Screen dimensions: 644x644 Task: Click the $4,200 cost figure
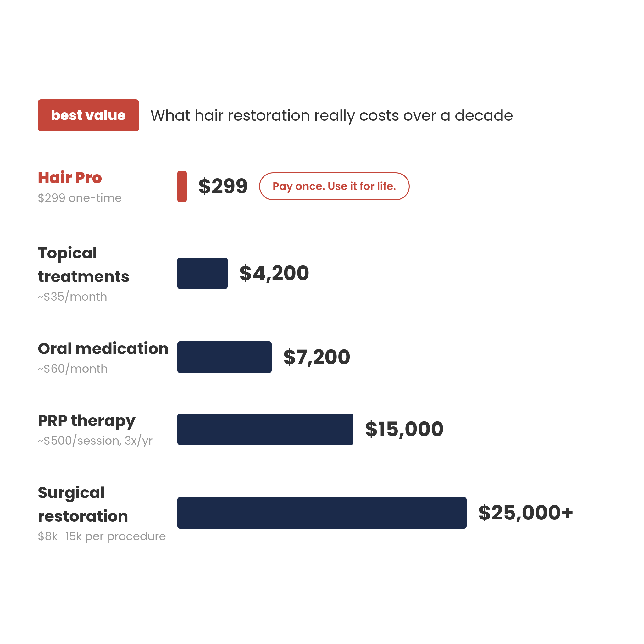pos(274,273)
